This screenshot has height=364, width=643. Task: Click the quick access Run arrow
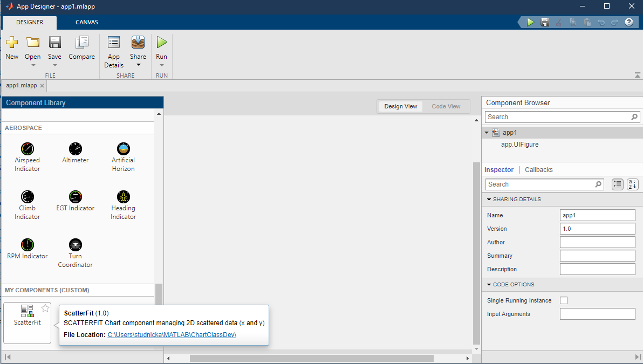[530, 22]
